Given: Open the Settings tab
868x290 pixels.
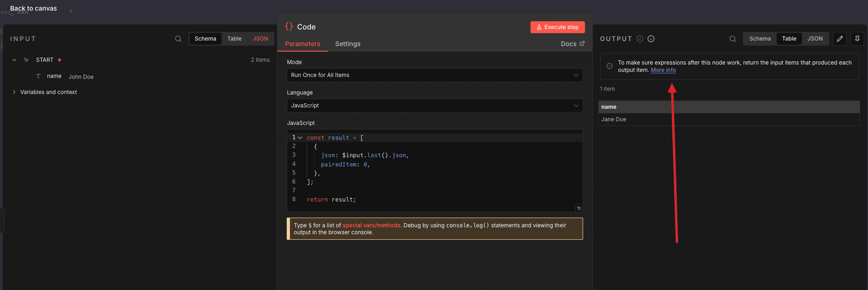Looking at the screenshot, I should (348, 44).
